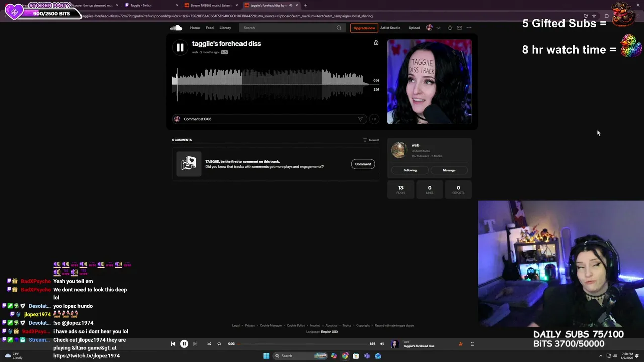Open the next-up queue list icon
The image size is (644, 362).
point(472,344)
